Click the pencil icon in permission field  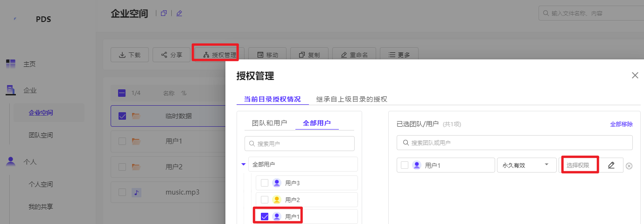point(611,165)
